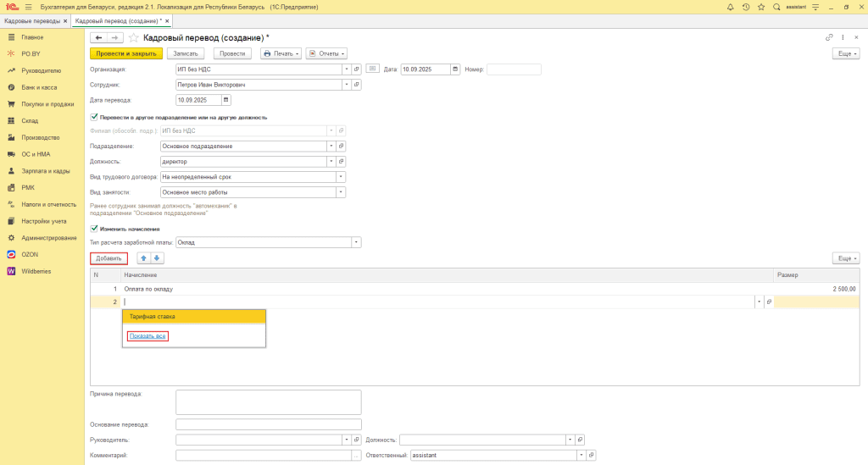The image size is (868, 465).
Task: Open Администрирование section
Action: pyautogui.click(x=48, y=238)
